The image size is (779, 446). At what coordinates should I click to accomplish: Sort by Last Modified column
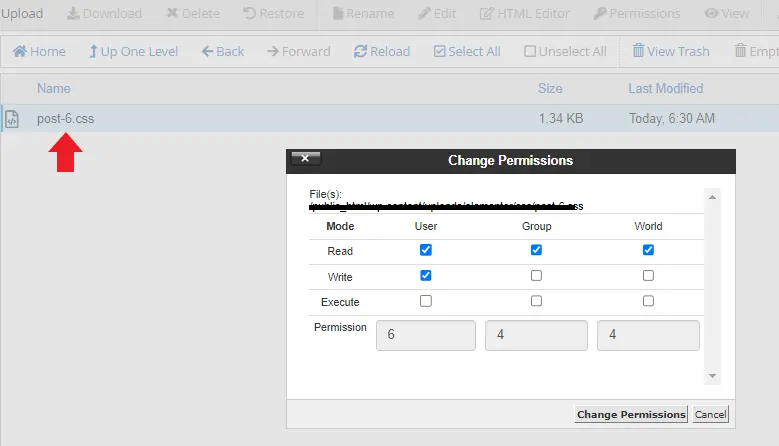coord(665,88)
